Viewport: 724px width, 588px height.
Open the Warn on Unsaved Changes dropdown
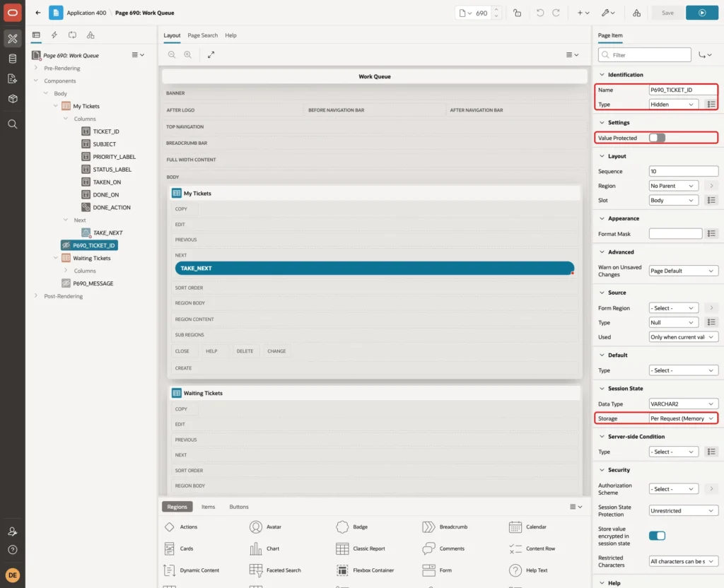pyautogui.click(x=684, y=271)
